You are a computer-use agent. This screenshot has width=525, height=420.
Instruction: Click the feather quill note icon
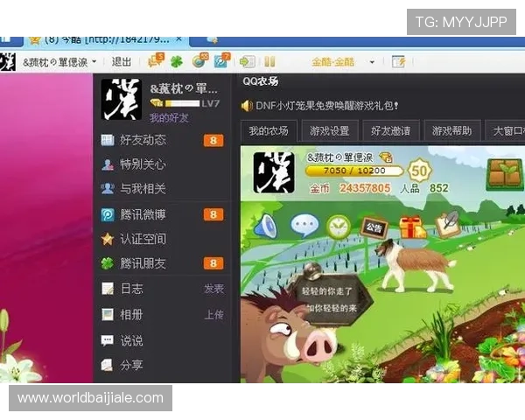point(448,224)
